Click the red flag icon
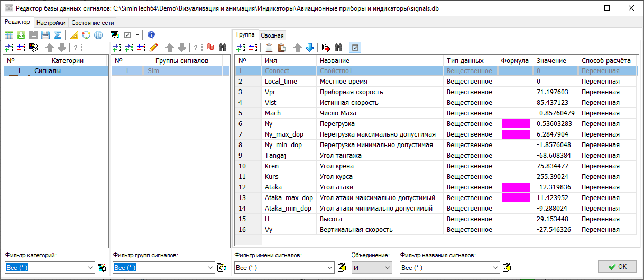Viewport: 644px width, 280px height. (x=210, y=48)
